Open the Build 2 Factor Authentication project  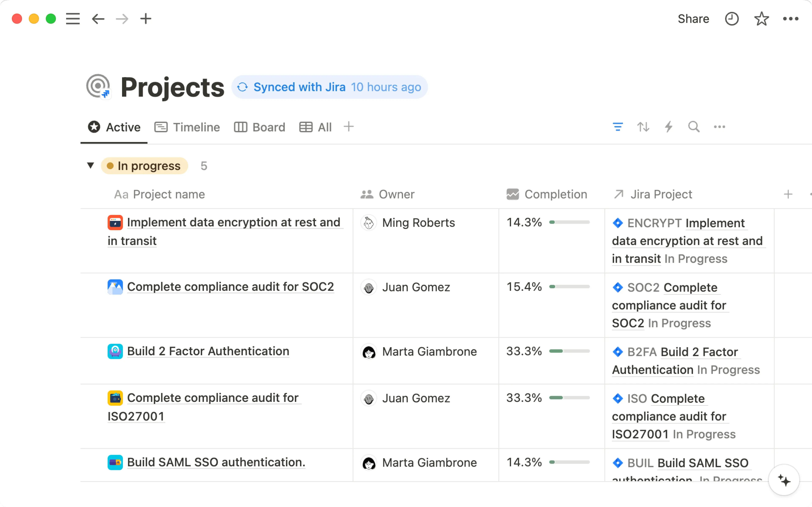click(208, 351)
